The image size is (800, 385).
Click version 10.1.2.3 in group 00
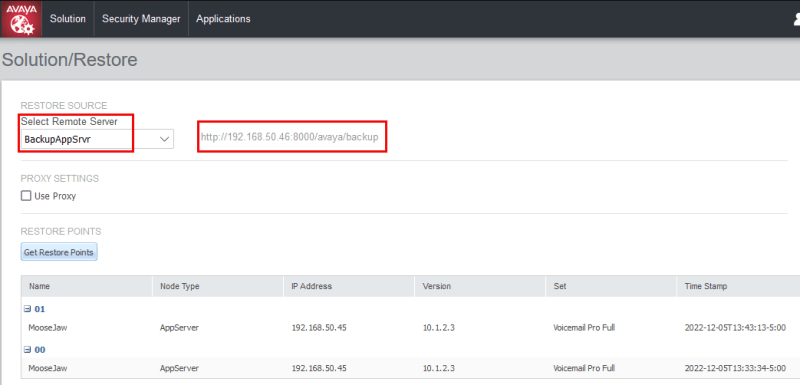(438, 368)
